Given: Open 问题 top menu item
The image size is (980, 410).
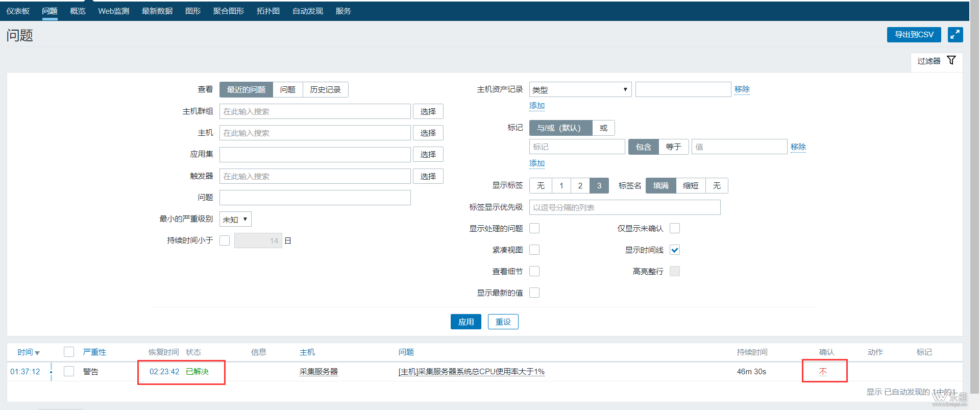Looking at the screenshot, I should coord(50,11).
